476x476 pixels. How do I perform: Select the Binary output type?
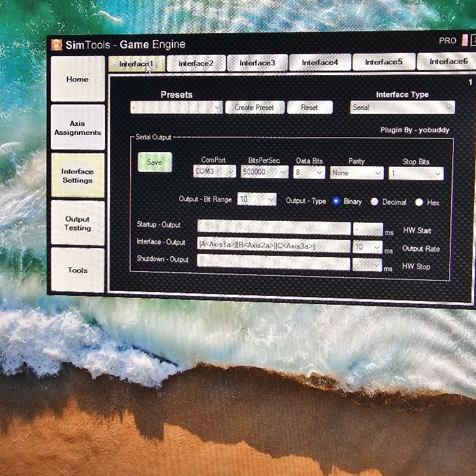tap(337, 201)
